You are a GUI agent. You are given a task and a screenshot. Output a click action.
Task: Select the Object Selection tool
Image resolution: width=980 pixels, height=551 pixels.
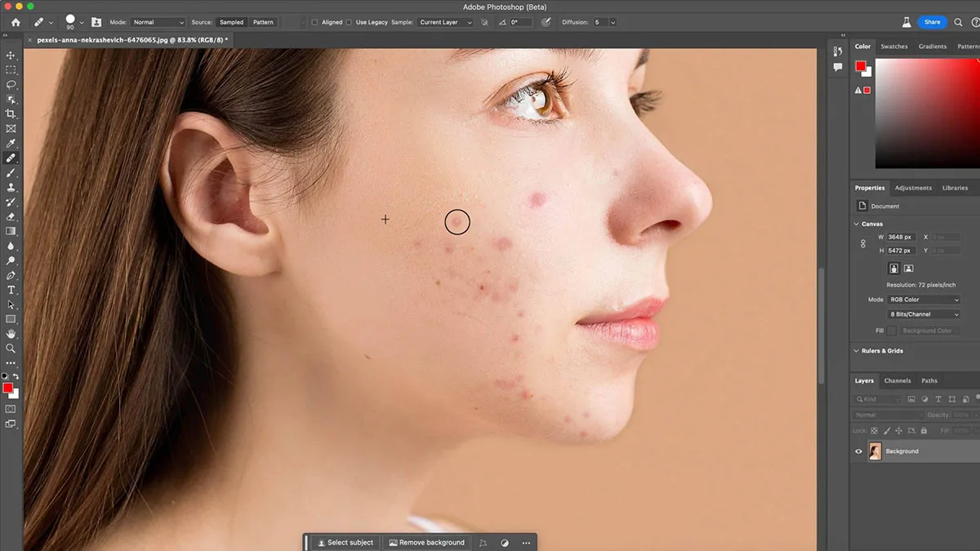click(11, 100)
